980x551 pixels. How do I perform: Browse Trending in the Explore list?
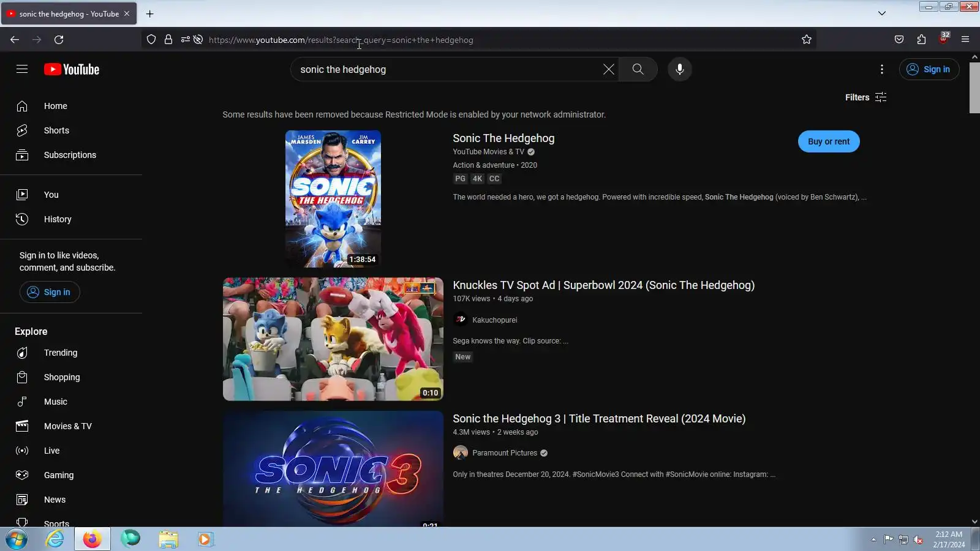(71, 353)
